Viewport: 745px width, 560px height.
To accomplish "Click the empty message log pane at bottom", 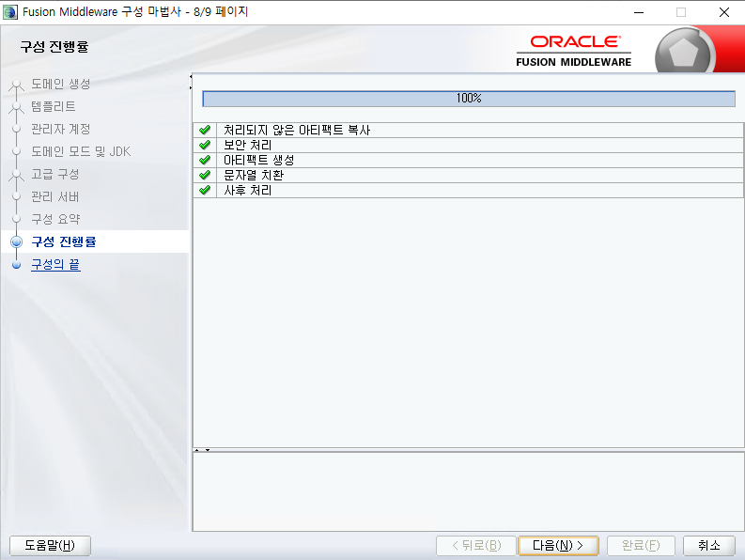I will pos(468,491).
